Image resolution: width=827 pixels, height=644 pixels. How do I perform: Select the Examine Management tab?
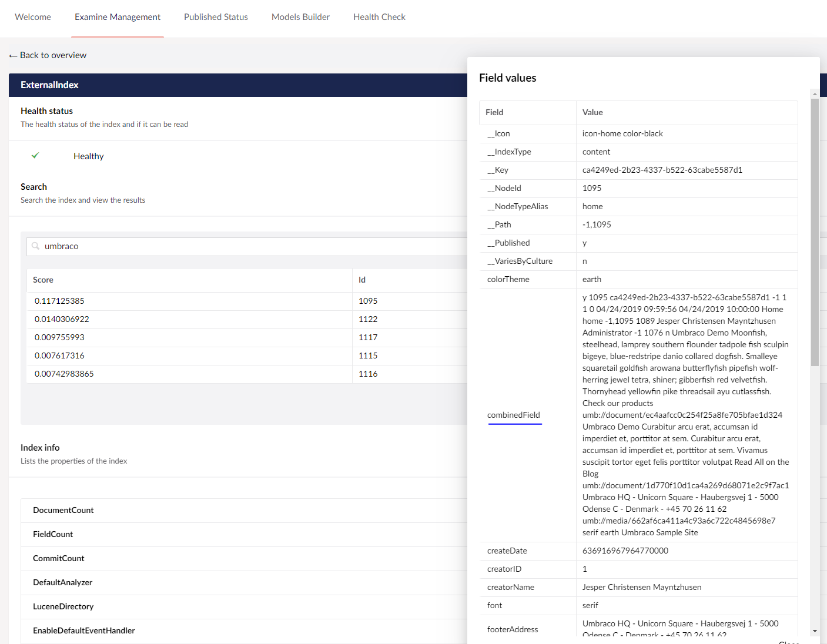[x=118, y=17]
